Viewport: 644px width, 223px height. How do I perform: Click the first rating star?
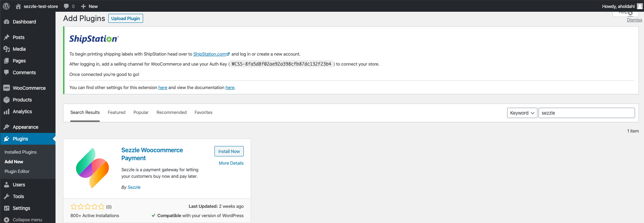coord(74,207)
